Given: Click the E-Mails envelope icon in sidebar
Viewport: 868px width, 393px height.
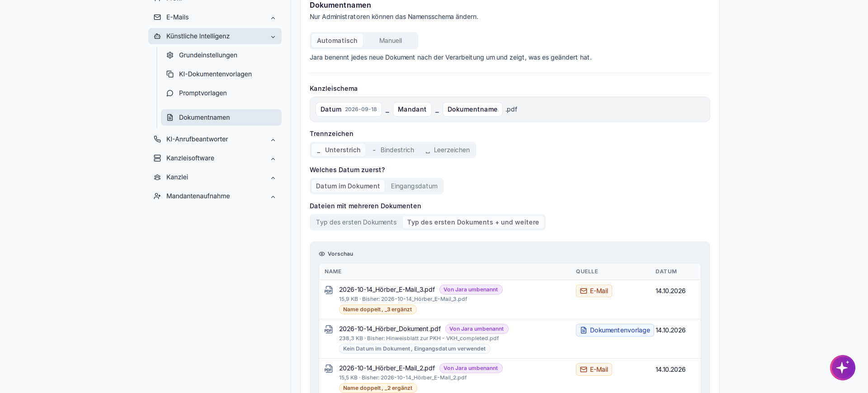Looking at the screenshot, I should [x=157, y=17].
